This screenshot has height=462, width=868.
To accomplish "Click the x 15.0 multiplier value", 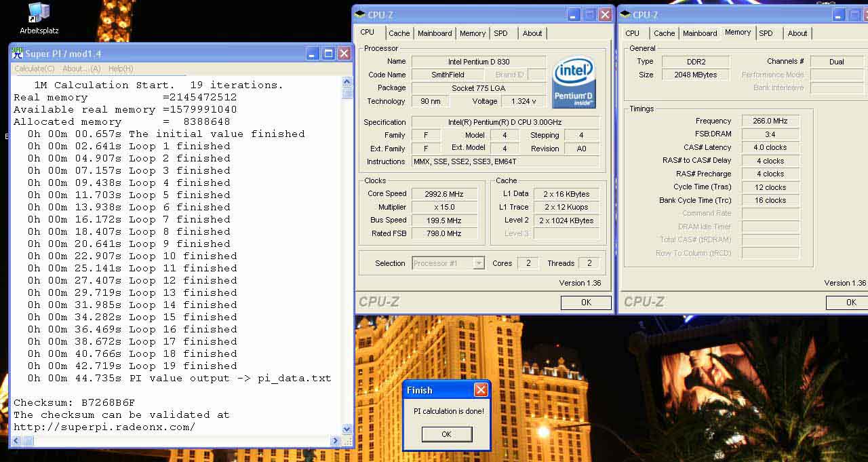I will pyautogui.click(x=445, y=207).
